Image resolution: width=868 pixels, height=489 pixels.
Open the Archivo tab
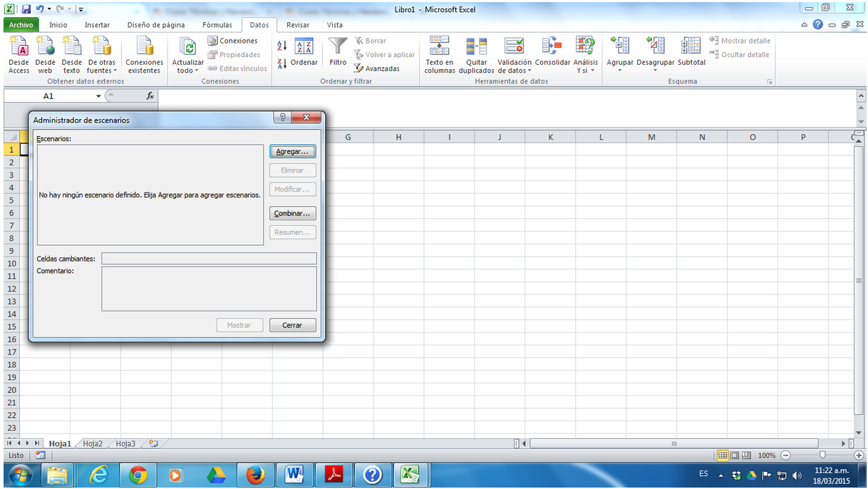[x=21, y=25]
